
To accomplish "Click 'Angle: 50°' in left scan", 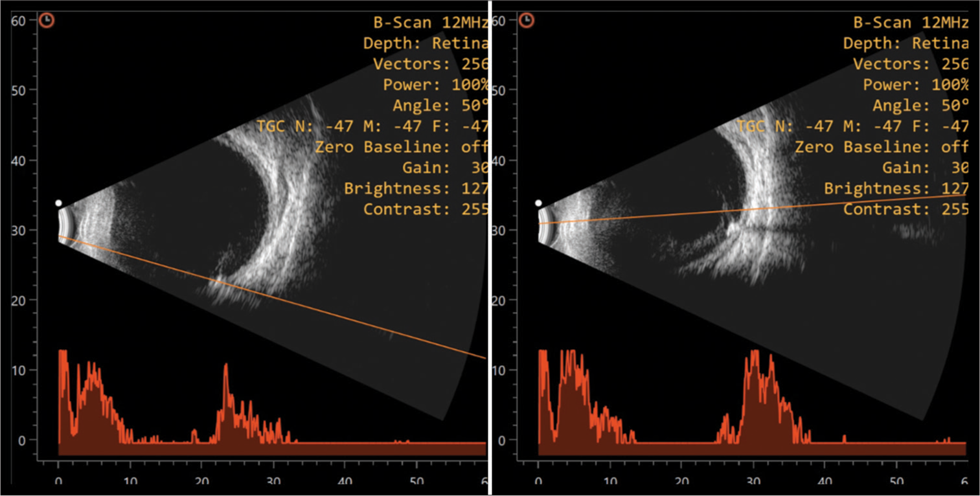I will (x=440, y=106).
